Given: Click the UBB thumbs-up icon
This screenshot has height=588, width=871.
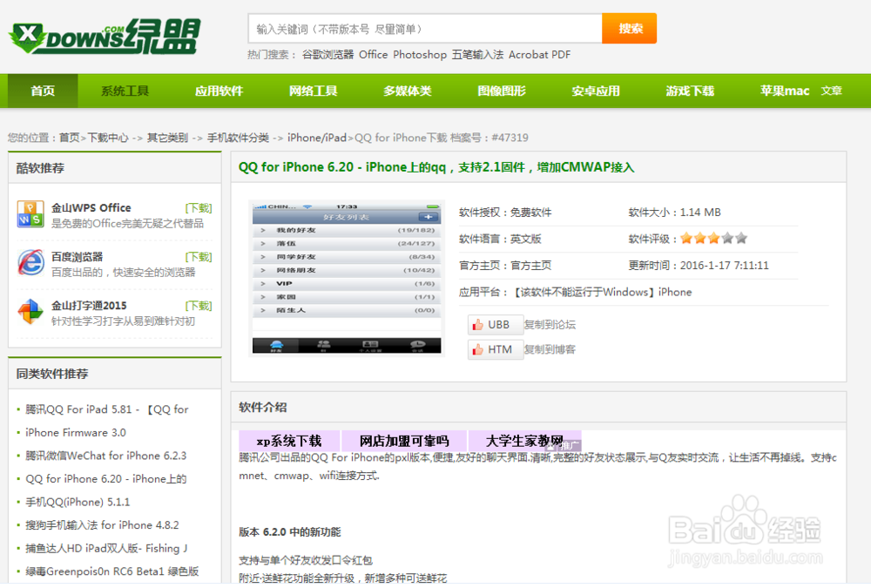Looking at the screenshot, I should pyautogui.click(x=477, y=325).
